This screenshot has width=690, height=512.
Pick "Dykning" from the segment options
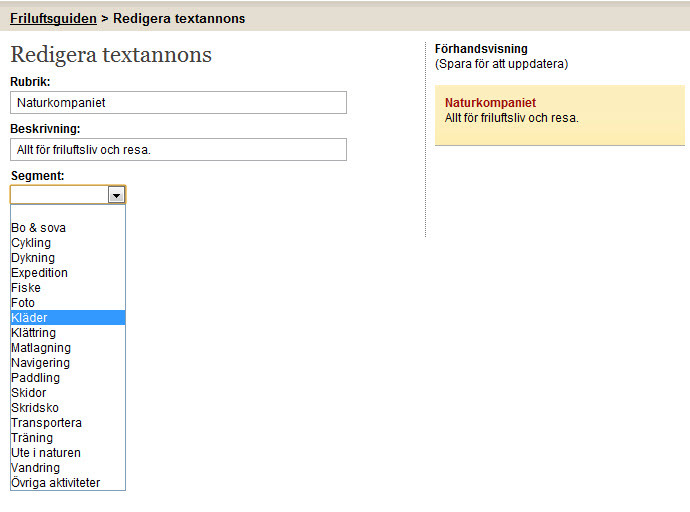coord(68,258)
